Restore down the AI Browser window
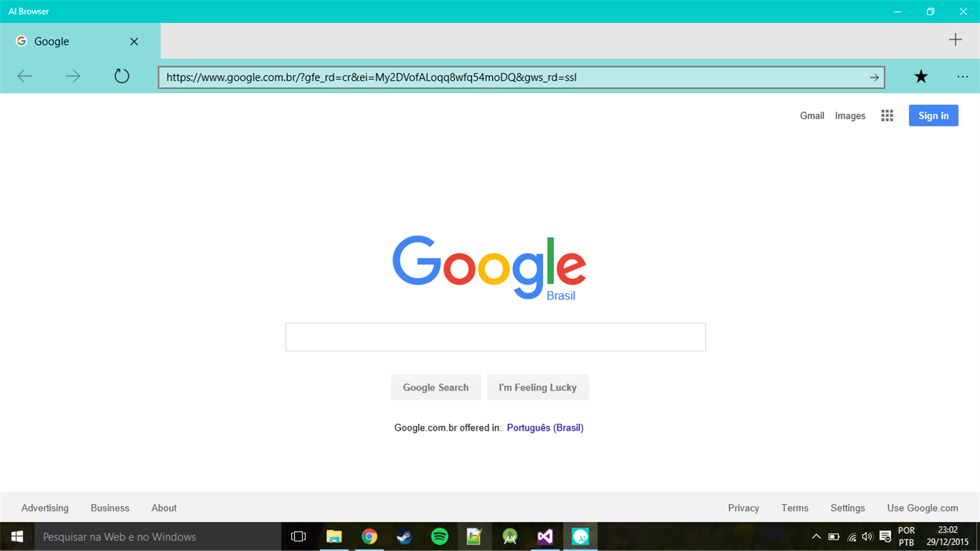This screenshot has width=980, height=551. (x=930, y=12)
